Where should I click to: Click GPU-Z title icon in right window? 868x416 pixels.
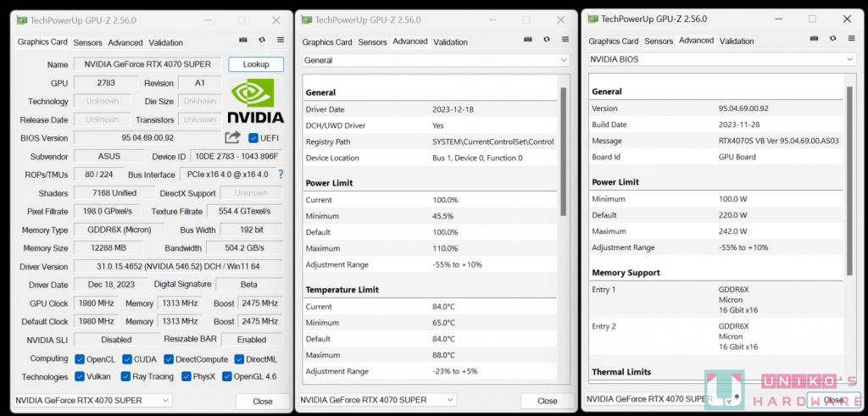(x=593, y=19)
